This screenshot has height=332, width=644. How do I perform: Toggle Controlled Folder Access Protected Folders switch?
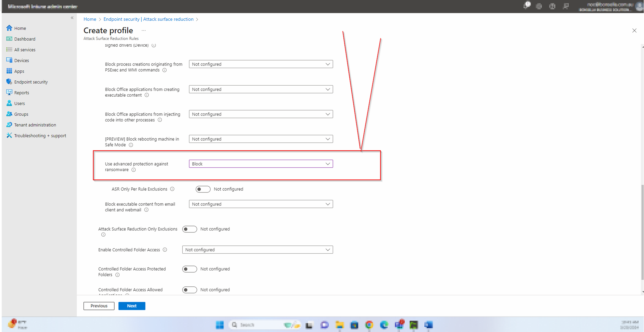click(190, 269)
